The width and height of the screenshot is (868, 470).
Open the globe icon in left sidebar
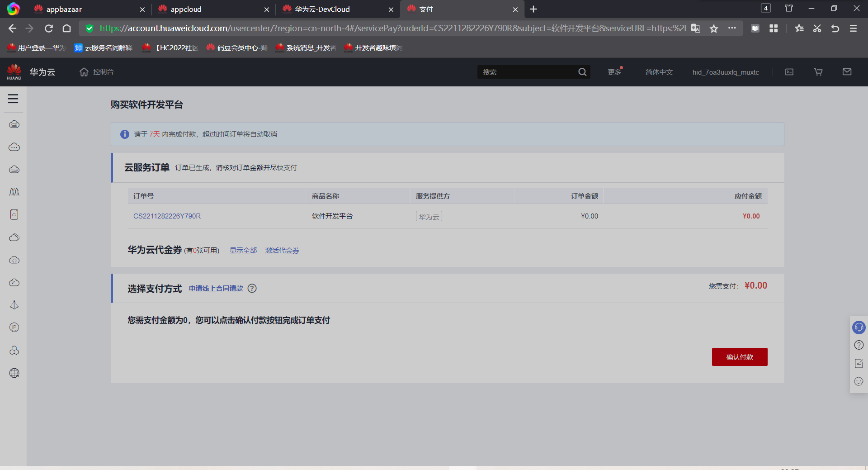pyautogui.click(x=14, y=373)
